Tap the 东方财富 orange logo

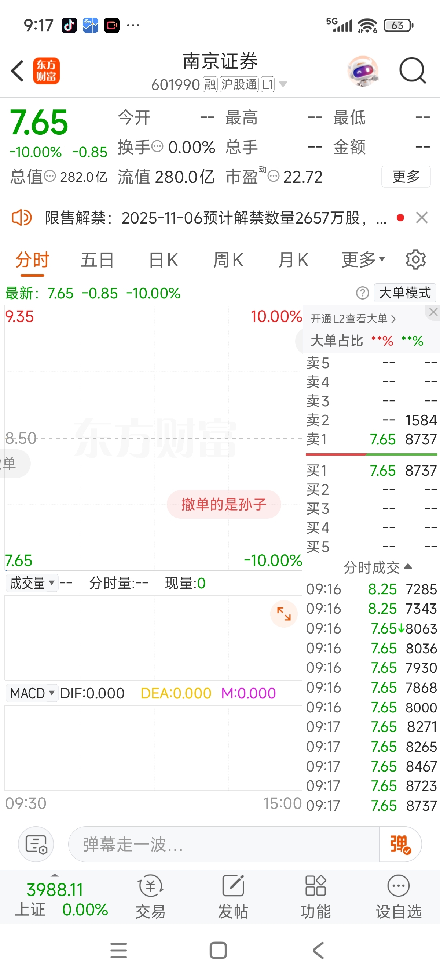(46, 71)
